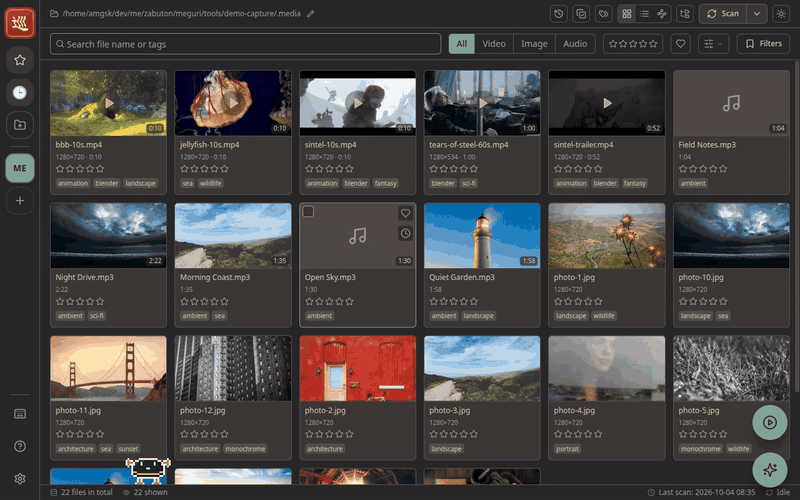This screenshot has width=800, height=500.
Task: Click the floating sparkle shuffle button
Action: tap(769, 469)
